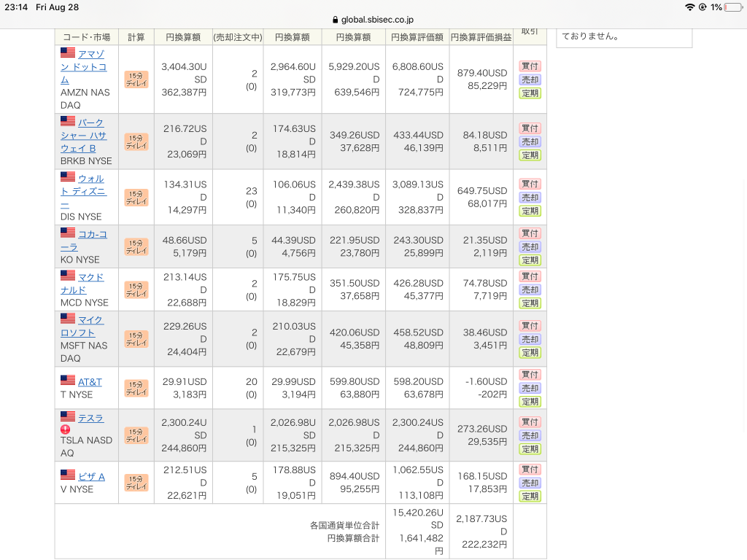This screenshot has width=747, height=560.
Task: Click 売却 (sell) button for MCD
Action: (x=530, y=289)
